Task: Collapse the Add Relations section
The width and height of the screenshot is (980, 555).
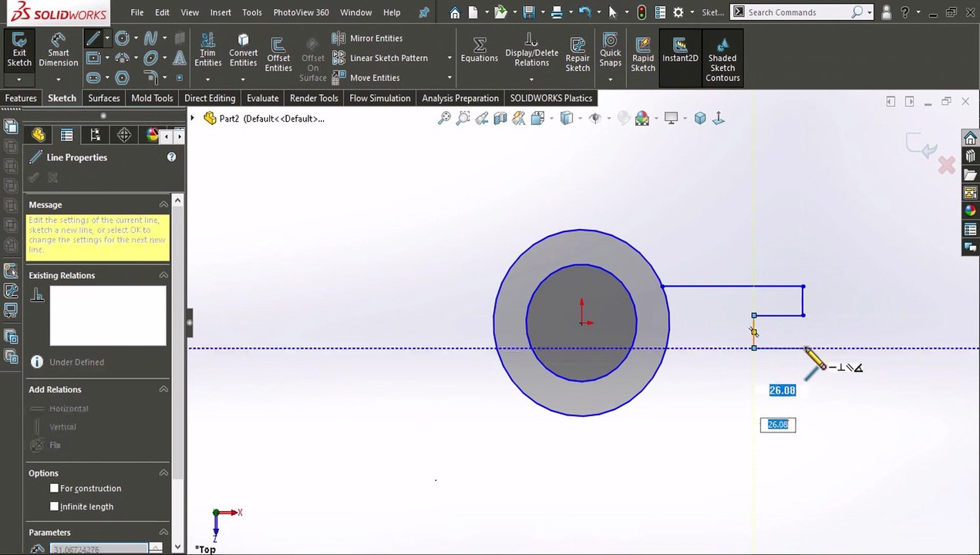Action: pos(163,389)
